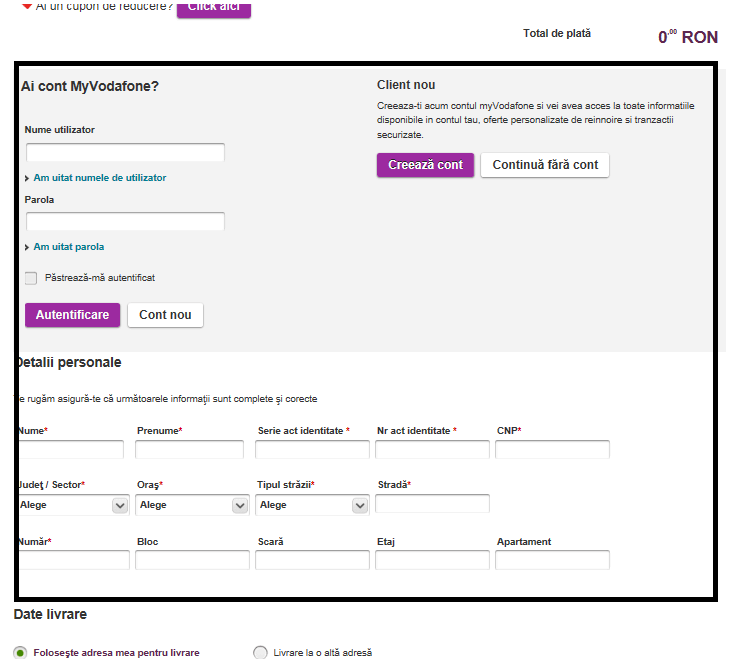Expand the Oraș dropdown list
This screenshot has width=736, height=659.
[x=192, y=505]
